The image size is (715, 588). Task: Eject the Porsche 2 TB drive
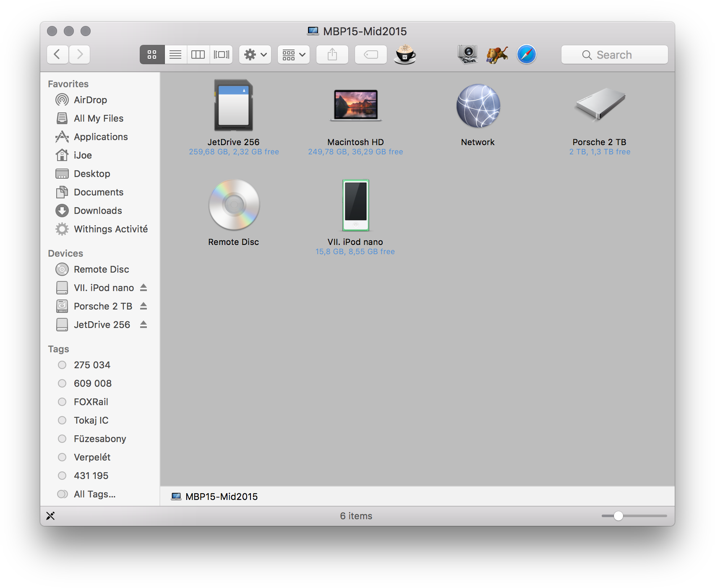pos(144,306)
